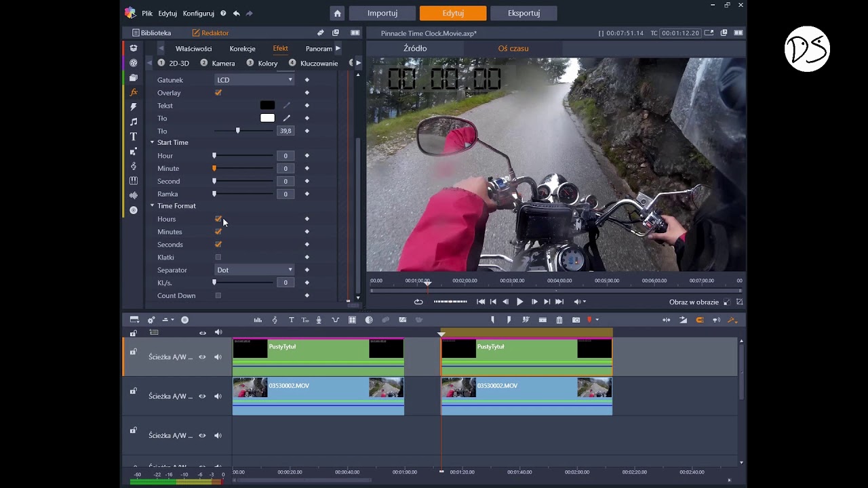The width and height of the screenshot is (868, 488).
Task: Click the redo arrow icon
Action: click(x=250, y=14)
